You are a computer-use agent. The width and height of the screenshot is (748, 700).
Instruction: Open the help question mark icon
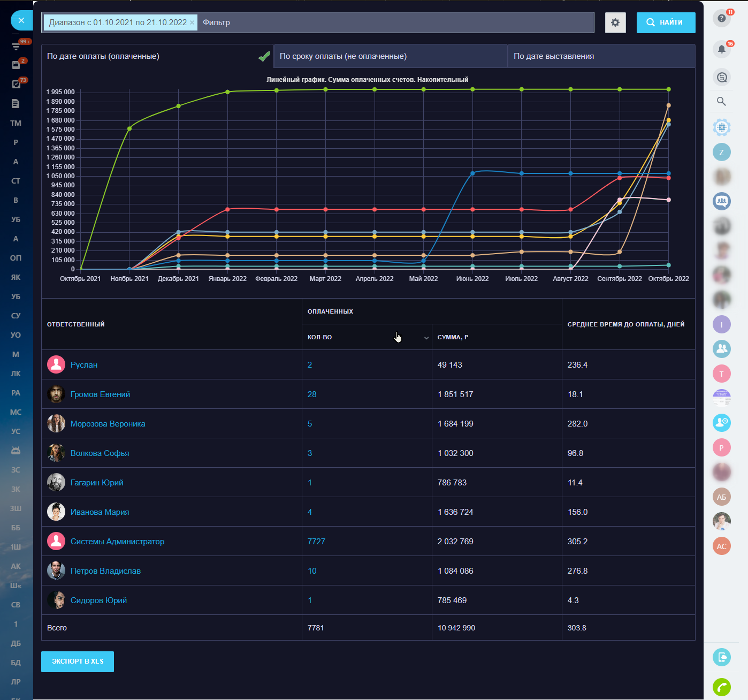[x=721, y=18]
